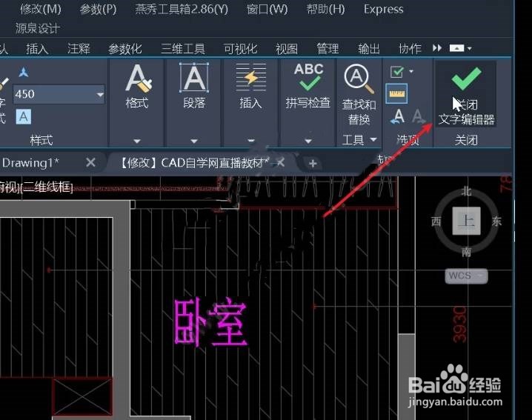This screenshot has height=420, width=532.
Task: Switch to the 插入 ribbon tab
Action: [x=37, y=49]
